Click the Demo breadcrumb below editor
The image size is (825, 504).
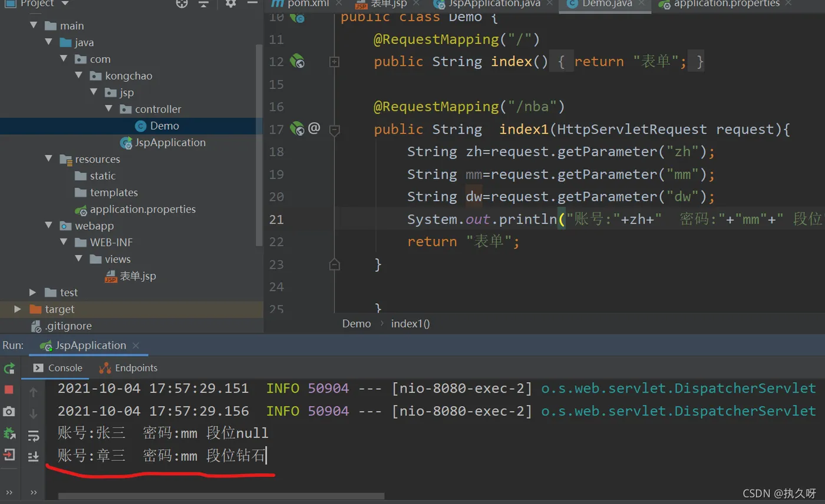point(357,323)
